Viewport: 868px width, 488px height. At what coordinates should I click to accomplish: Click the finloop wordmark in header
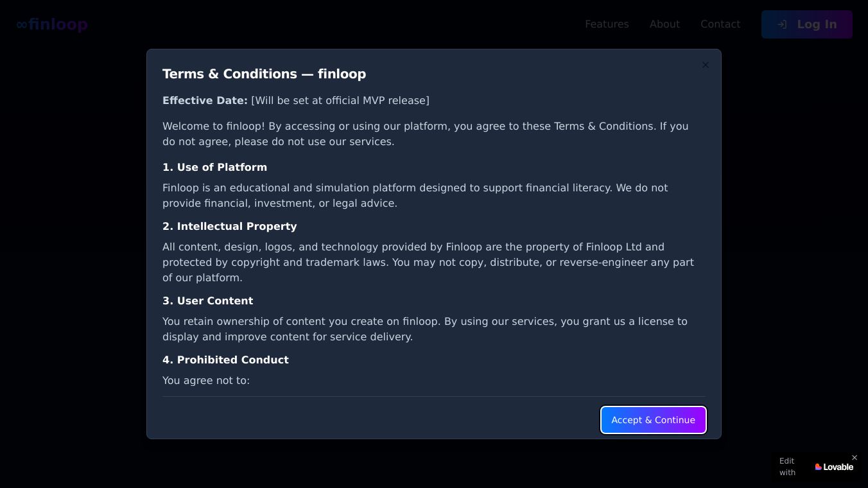point(58,24)
